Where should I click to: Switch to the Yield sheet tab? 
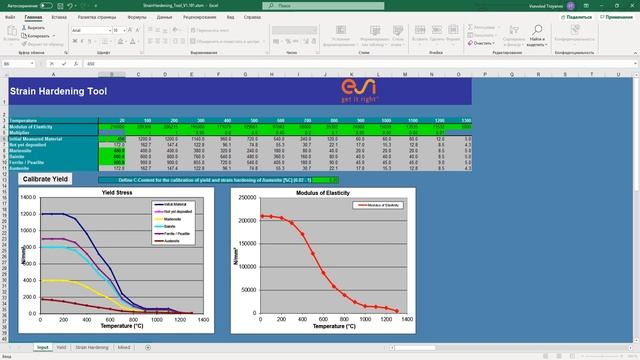click(61, 347)
